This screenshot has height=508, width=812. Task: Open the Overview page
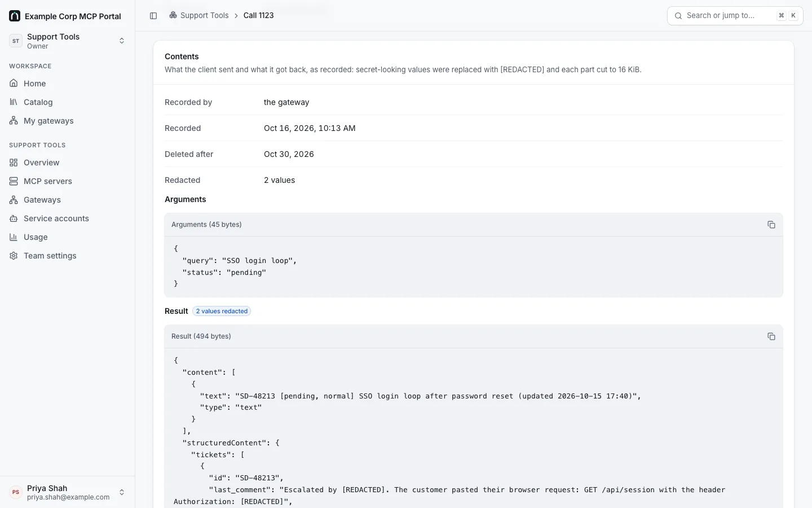(x=68, y=163)
